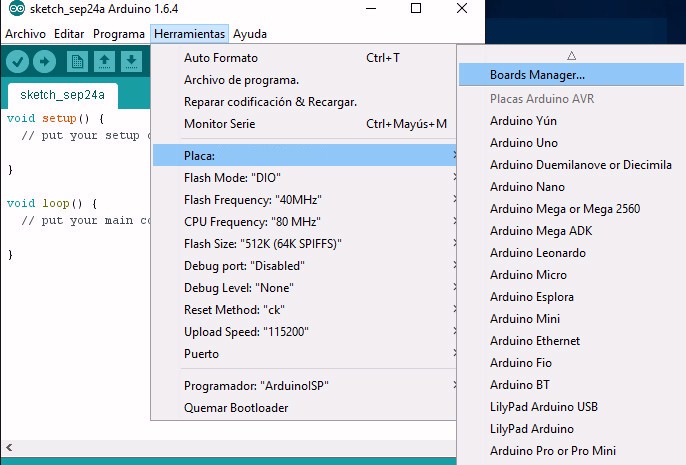Open Boards Manager from the submenu
686x465 pixels.
pyautogui.click(x=537, y=75)
